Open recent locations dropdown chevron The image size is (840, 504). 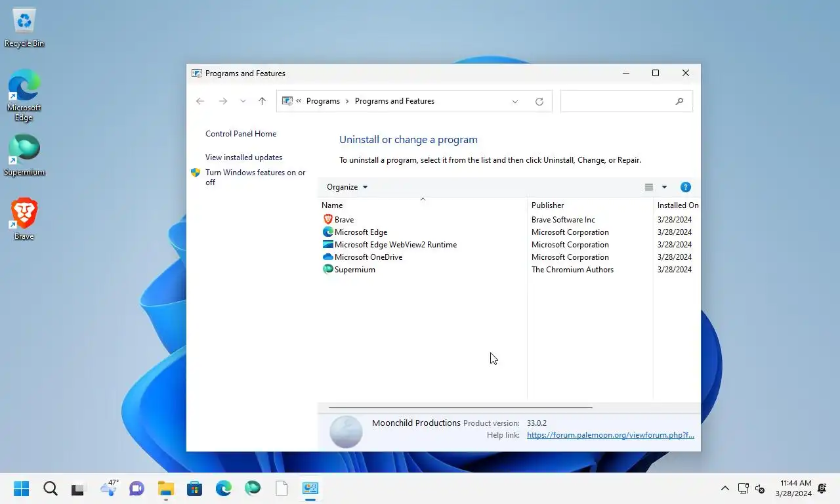tap(243, 101)
